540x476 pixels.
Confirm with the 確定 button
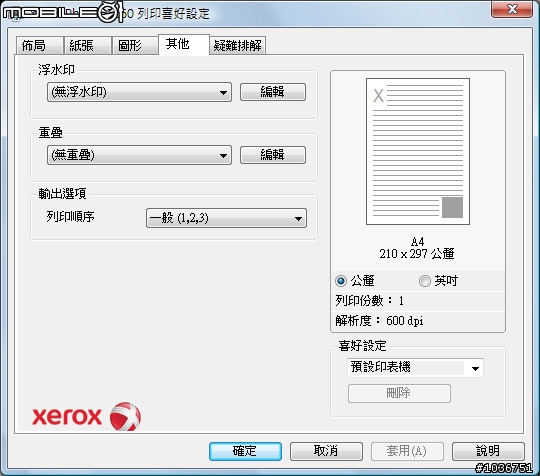245,451
